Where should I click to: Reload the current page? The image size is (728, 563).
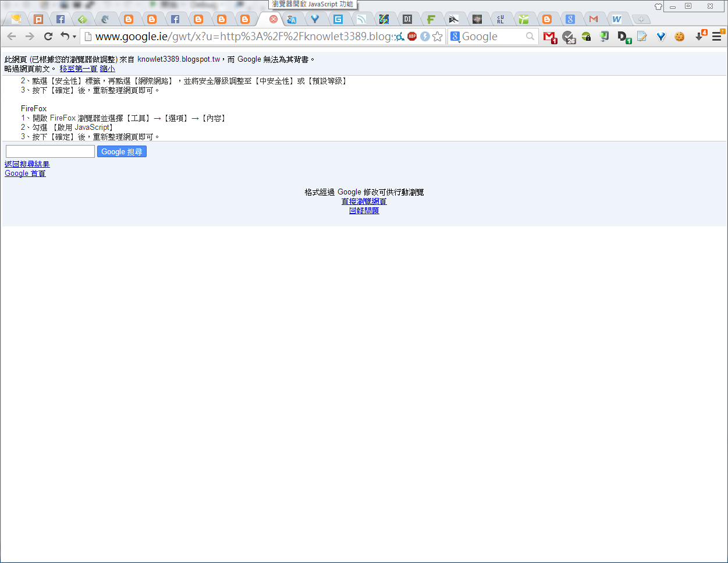click(x=48, y=37)
